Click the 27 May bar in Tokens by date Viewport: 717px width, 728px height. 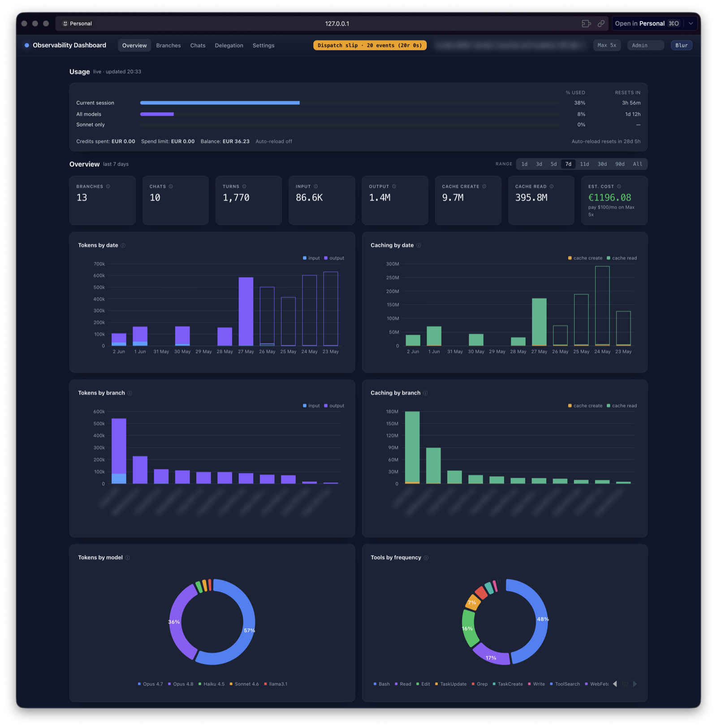tap(246, 312)
